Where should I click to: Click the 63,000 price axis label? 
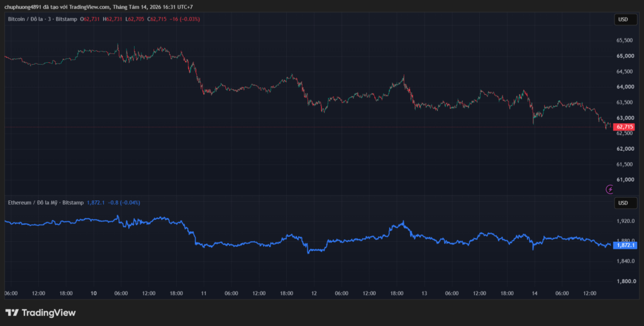(625, 117)
